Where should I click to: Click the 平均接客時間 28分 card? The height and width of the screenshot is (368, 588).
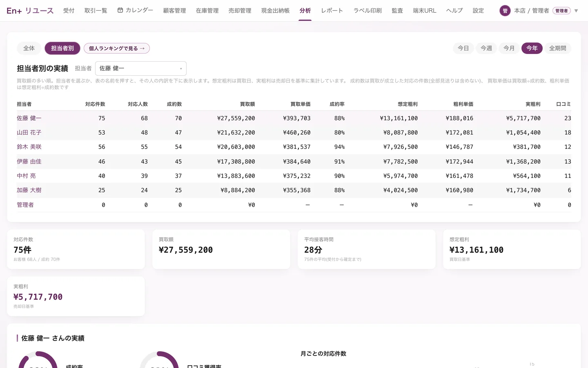click(x=367, y=249)
